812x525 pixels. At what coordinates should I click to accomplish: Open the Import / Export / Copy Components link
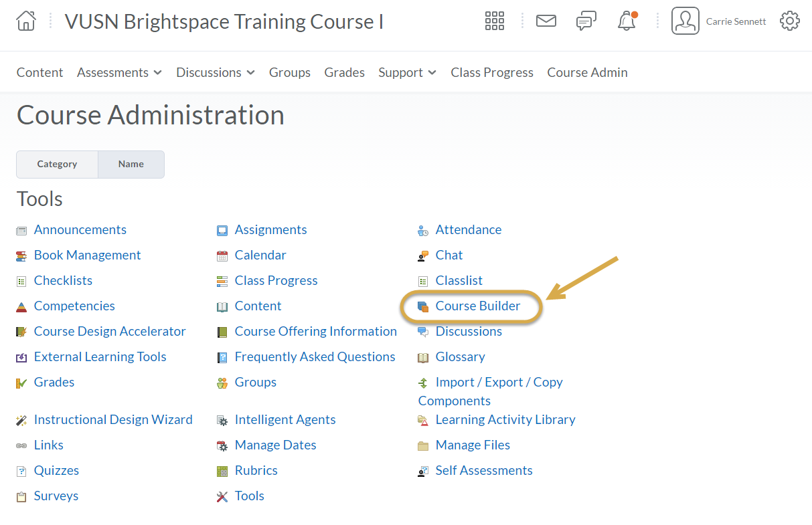[491, 391]
